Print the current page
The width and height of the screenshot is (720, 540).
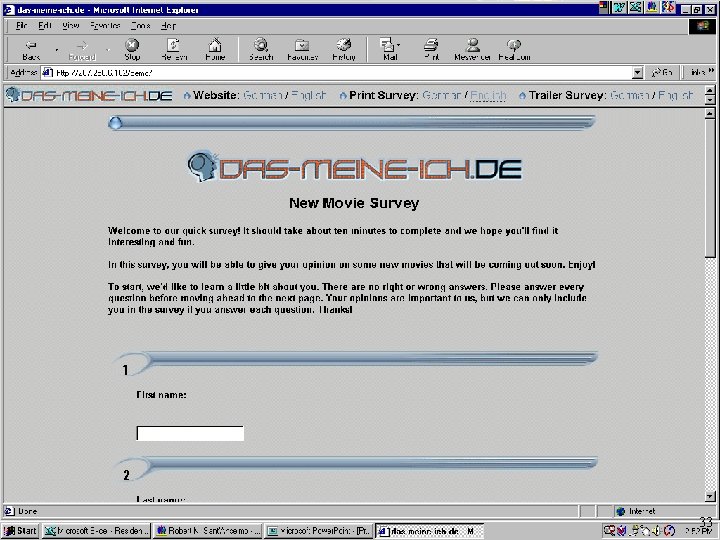point(431,50)
